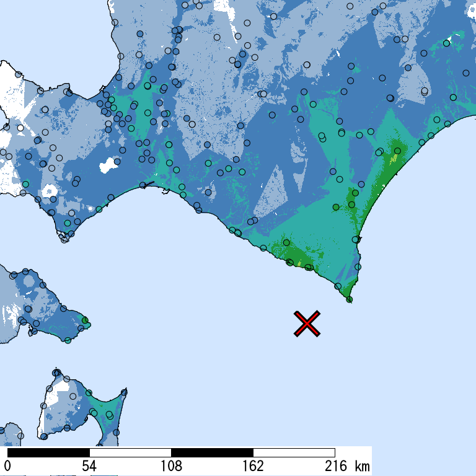Click the black scale segment between 108 and 162
Screen dimensions: 476x476
coord(212,452)
